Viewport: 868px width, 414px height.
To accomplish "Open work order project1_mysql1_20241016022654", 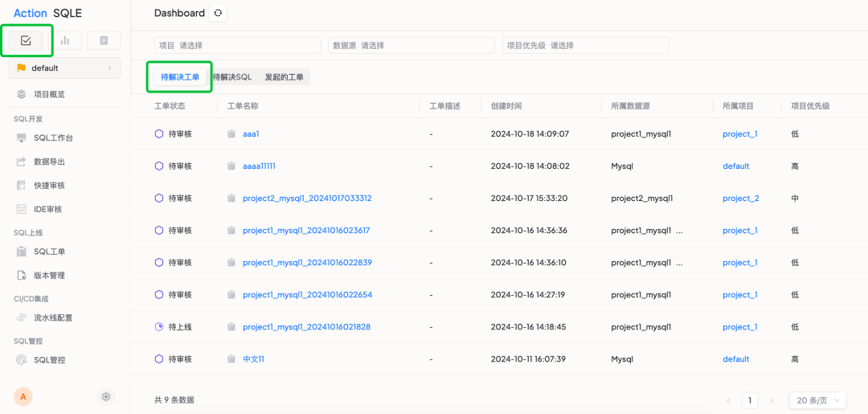I will [307, 294].
